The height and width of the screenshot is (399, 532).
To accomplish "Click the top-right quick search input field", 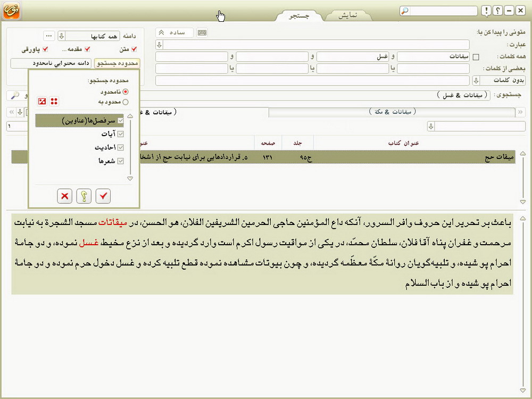I will (x=443, y=11).
